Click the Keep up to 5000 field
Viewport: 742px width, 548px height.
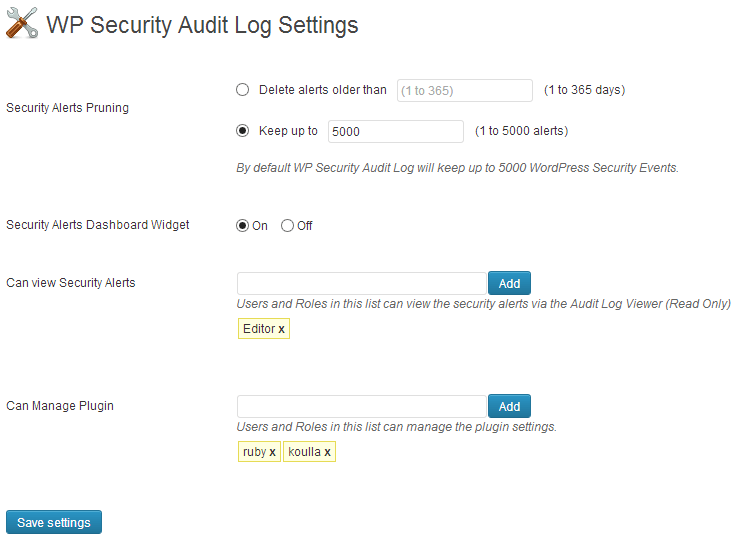tap(396, 132)
